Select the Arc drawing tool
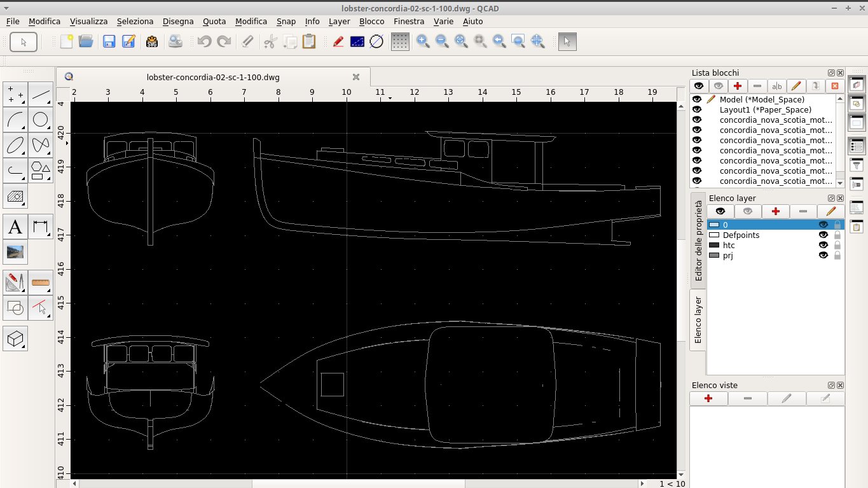Screen dimensions: 868x488 pos(15,119)
